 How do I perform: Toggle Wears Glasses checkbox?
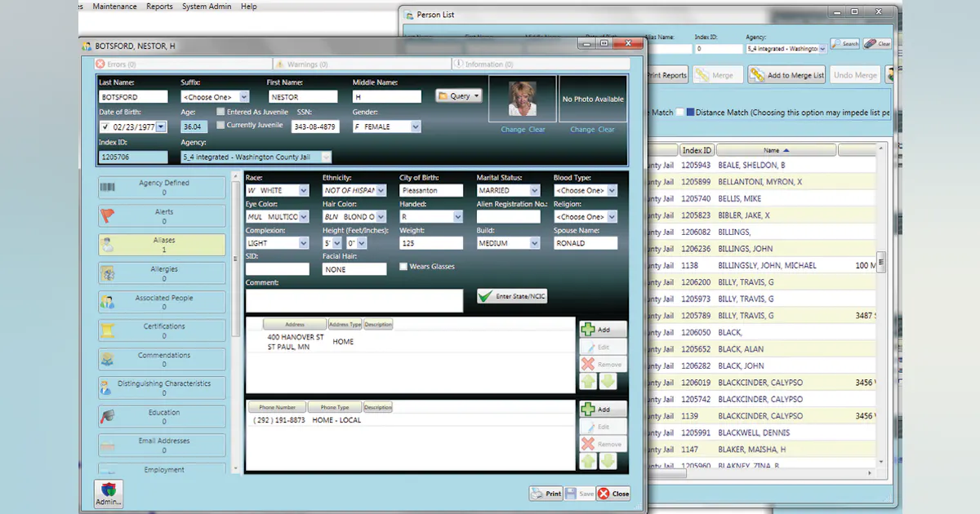[403, 267]
